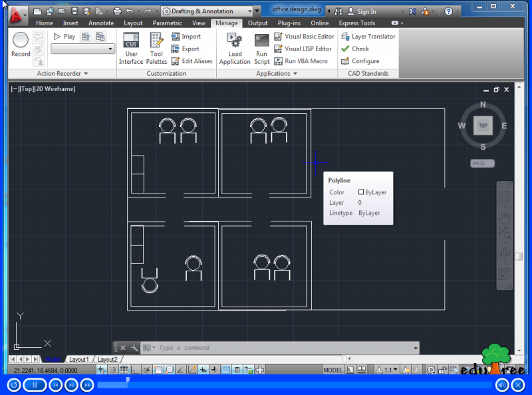Toggle Quick Properties in status bar

coord(237,370)
